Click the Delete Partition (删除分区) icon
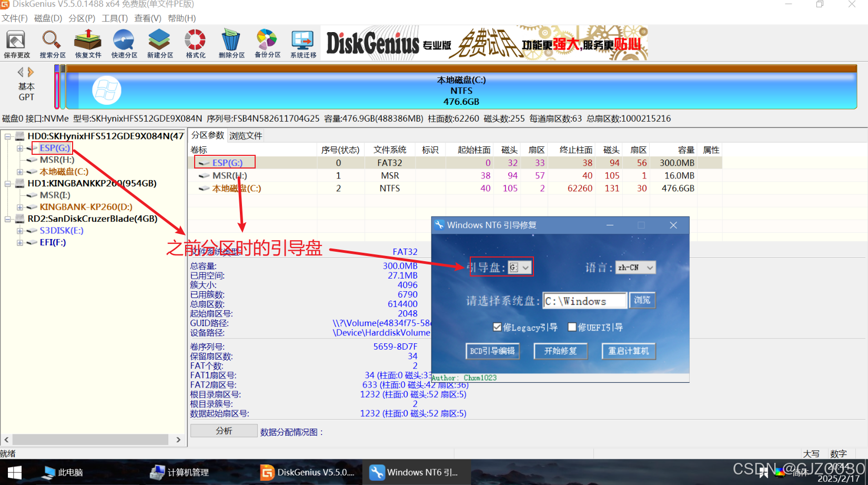Screen dimensions: 868x485 pos(231,44)
